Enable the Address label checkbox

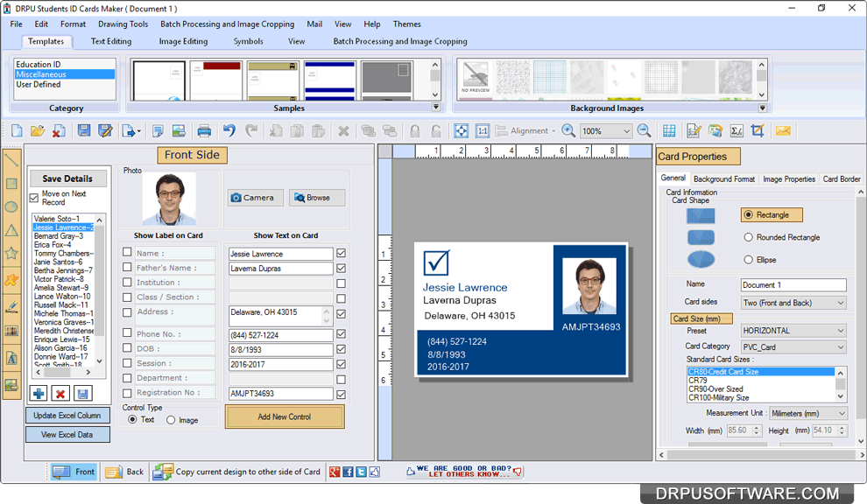click(127, 312)
